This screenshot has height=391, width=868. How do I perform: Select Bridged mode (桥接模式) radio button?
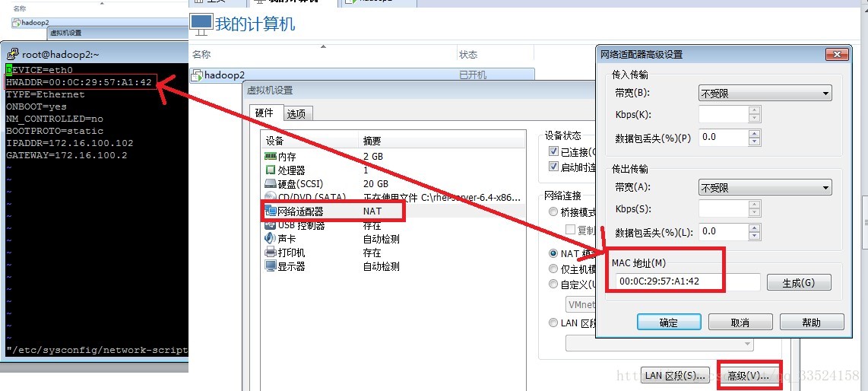coord(553,211)
